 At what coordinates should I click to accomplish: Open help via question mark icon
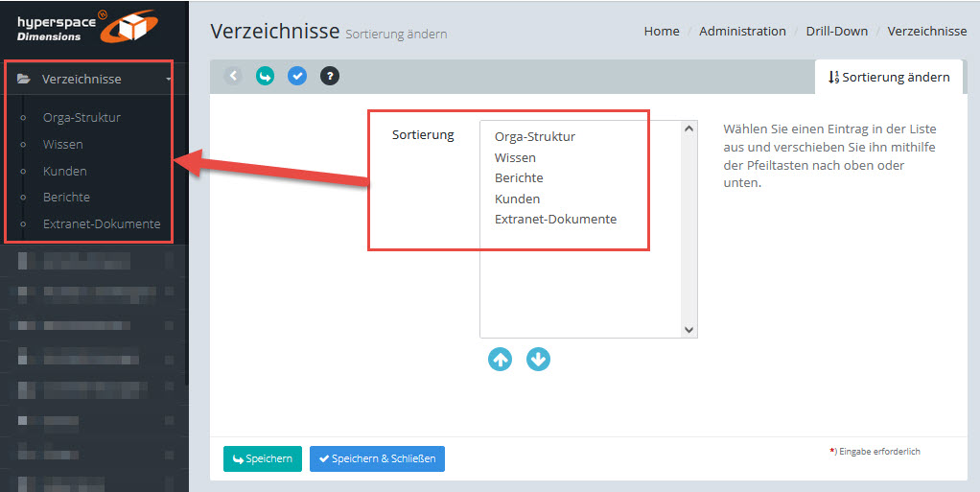tap(329, 76)
